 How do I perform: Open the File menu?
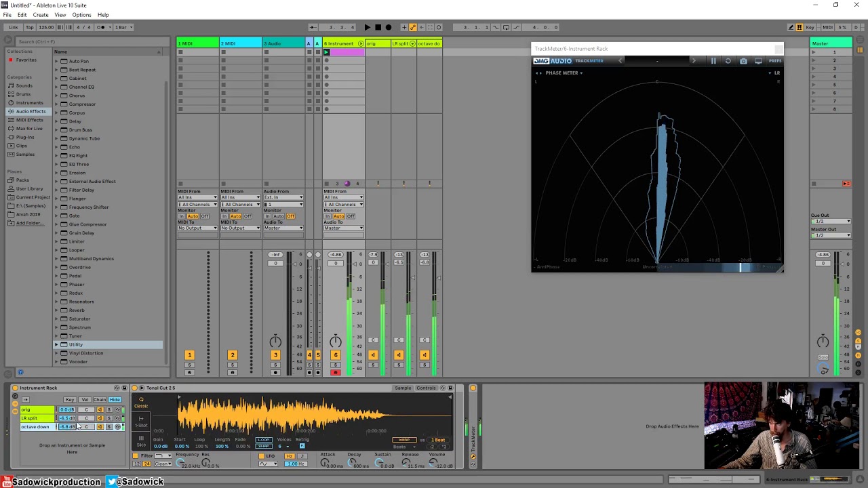pyautogui.click(x=7, y=15)
